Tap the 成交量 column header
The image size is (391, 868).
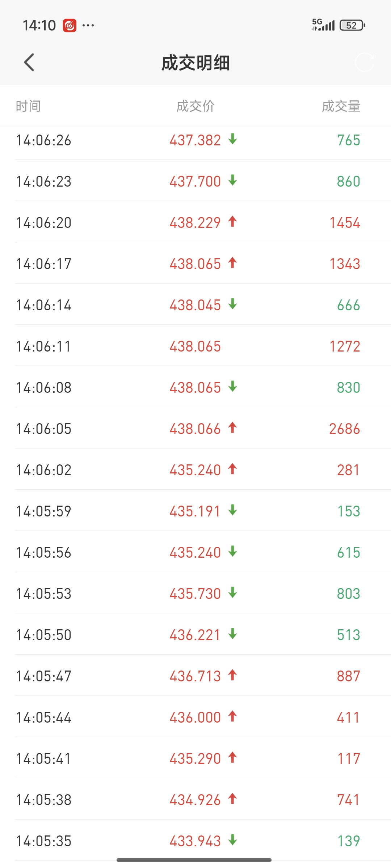click(x=341, y=106)
